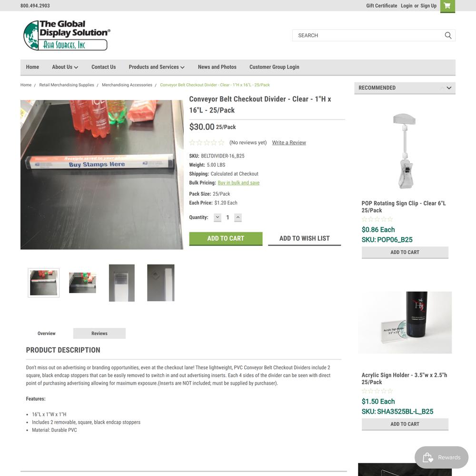Click the search magnifier icon
476x476 pixels.
[x=448, y=35]
